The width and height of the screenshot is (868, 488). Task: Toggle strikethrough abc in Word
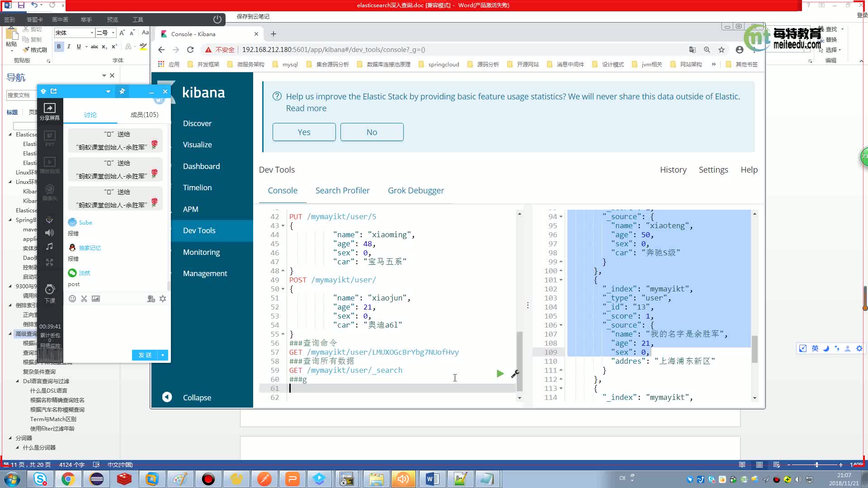(94, 47)
